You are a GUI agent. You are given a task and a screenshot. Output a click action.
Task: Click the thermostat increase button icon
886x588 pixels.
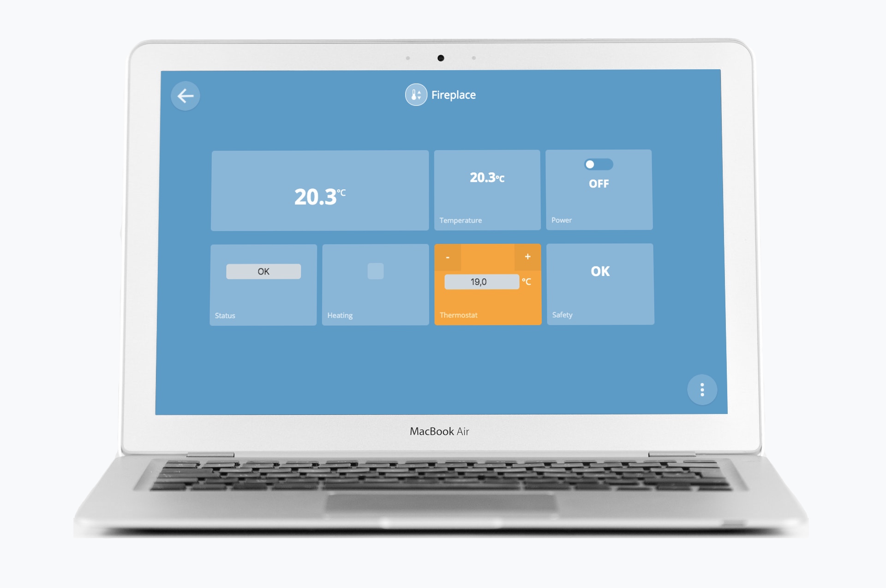528,257
